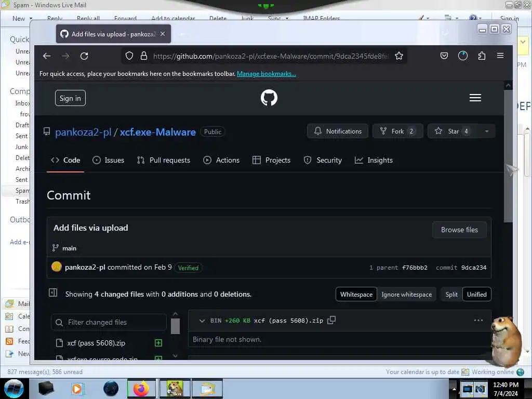Reload the GitHub page
532x399 pixels.
click(84, 56)
